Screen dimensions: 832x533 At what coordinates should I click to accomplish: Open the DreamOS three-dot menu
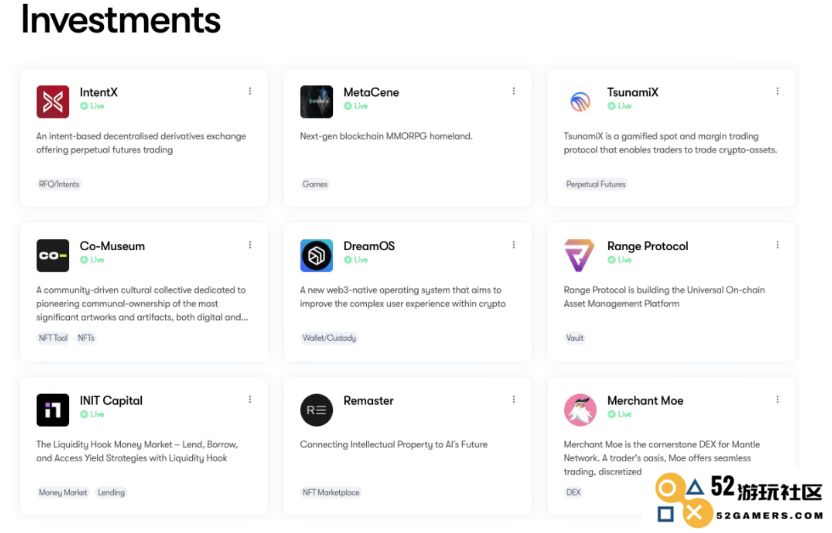[x=514, y=245]
